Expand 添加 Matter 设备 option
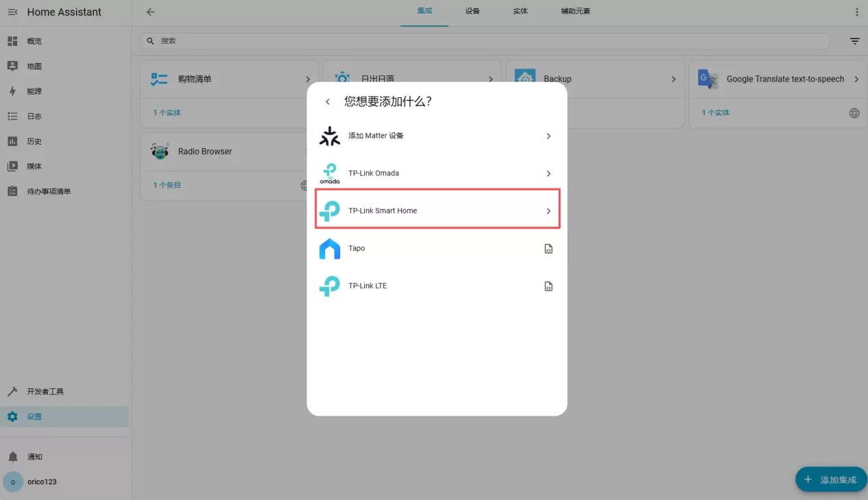868x500 pixels. [437, 136]
